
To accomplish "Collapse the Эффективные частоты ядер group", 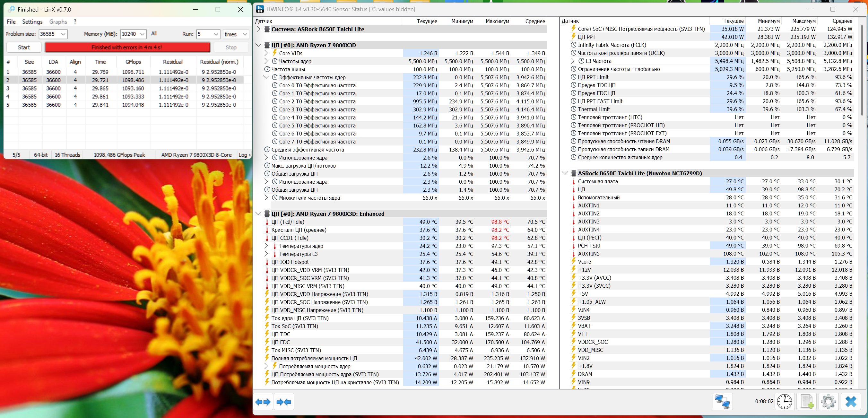I will point(266,77).
